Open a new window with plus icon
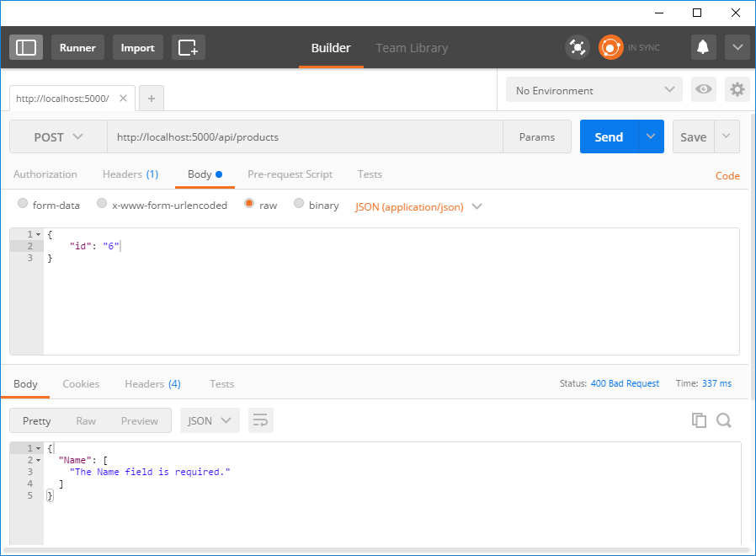756x556 pixels. (189, 47)
